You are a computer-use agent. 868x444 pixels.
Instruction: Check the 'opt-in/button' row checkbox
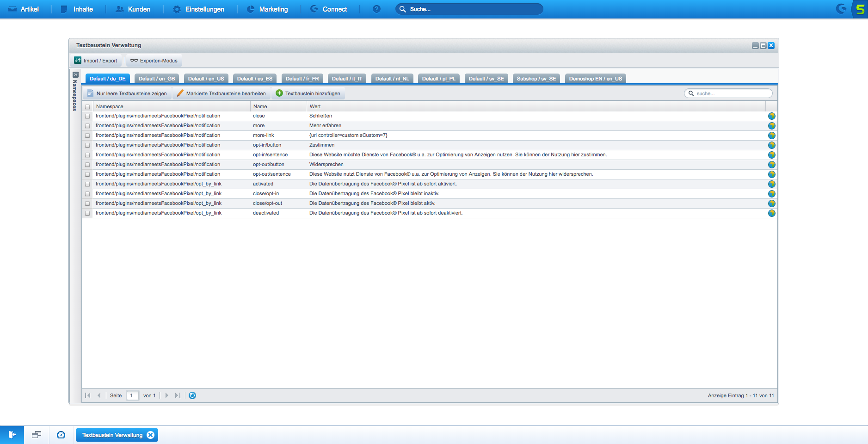87,145
